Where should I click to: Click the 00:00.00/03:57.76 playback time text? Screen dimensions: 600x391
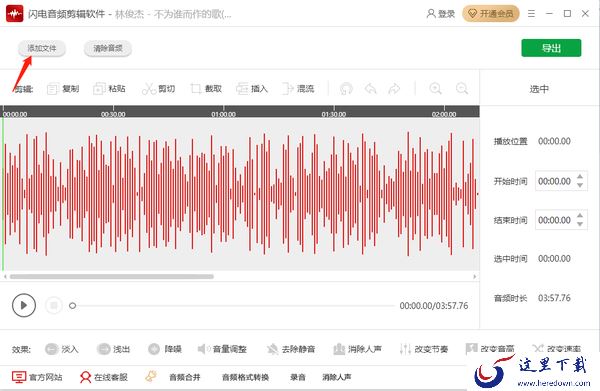click(x=434, y=306)
